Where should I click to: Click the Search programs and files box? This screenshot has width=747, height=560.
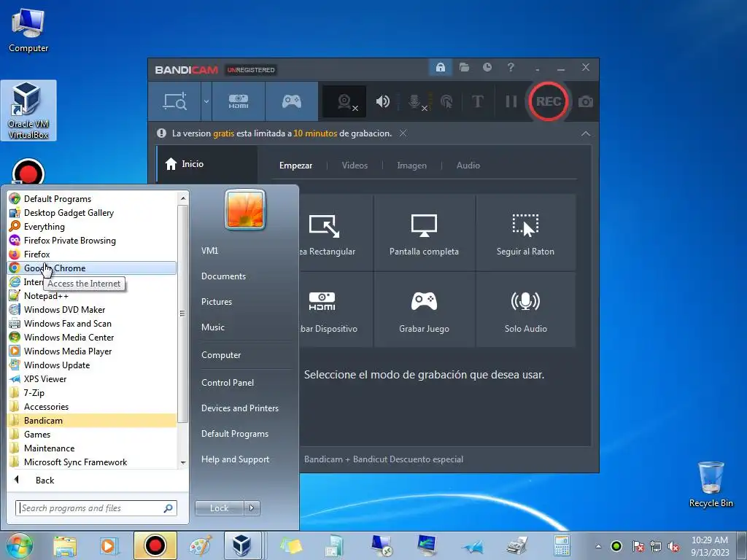(x=96, y=508)
